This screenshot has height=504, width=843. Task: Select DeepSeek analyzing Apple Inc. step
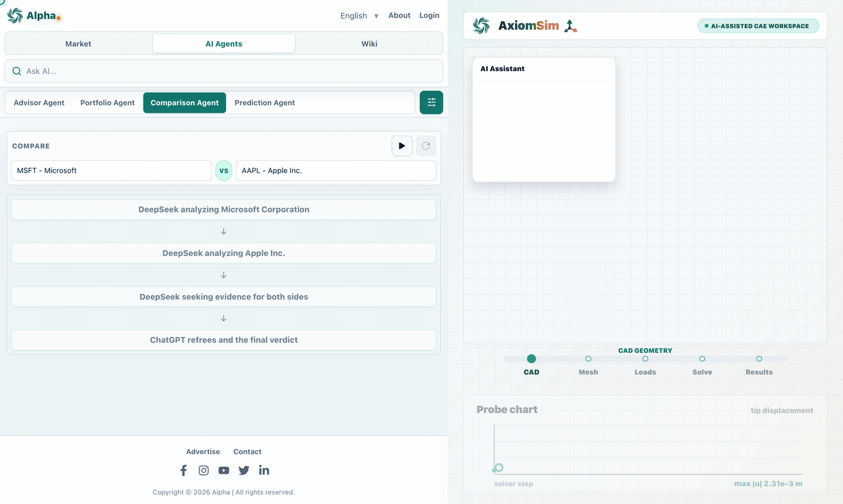coord(224,253)
